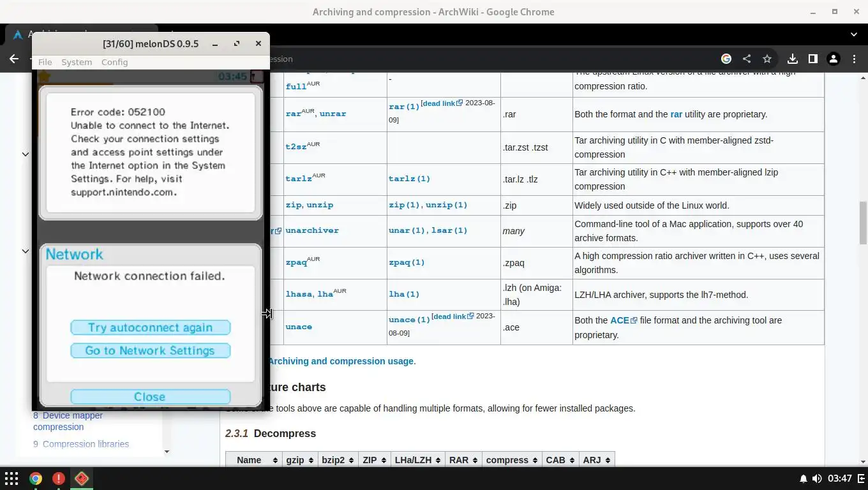Open the System menu in melonDS
The width and height of the screenshot is (868, 490).
(x=77, y=62)
